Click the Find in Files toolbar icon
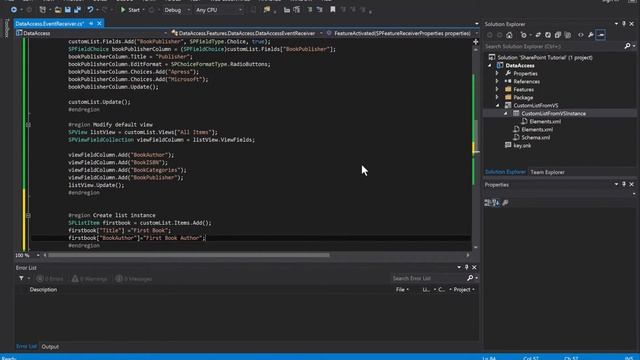 267,10
